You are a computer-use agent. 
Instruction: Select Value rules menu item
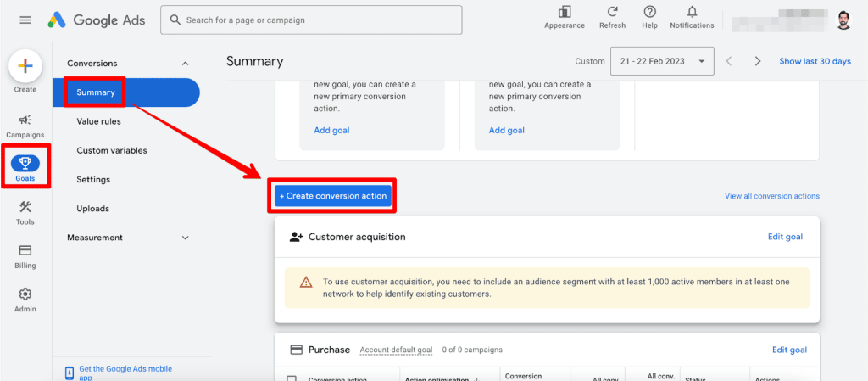click(x=98, y=121)
